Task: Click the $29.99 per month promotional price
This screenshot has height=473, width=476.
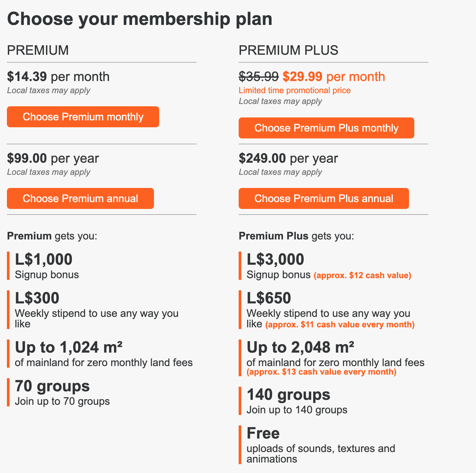Action: point(334,76)
